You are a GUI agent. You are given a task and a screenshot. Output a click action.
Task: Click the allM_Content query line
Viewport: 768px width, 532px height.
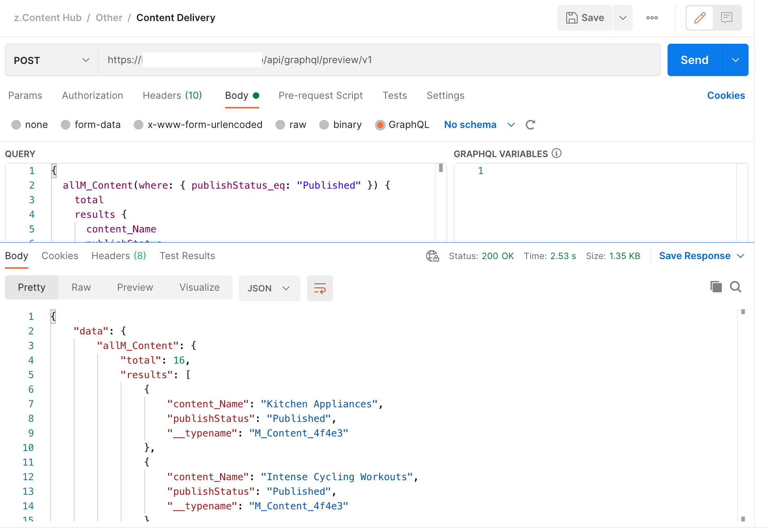pyautogui.click(x=226, y=185)
